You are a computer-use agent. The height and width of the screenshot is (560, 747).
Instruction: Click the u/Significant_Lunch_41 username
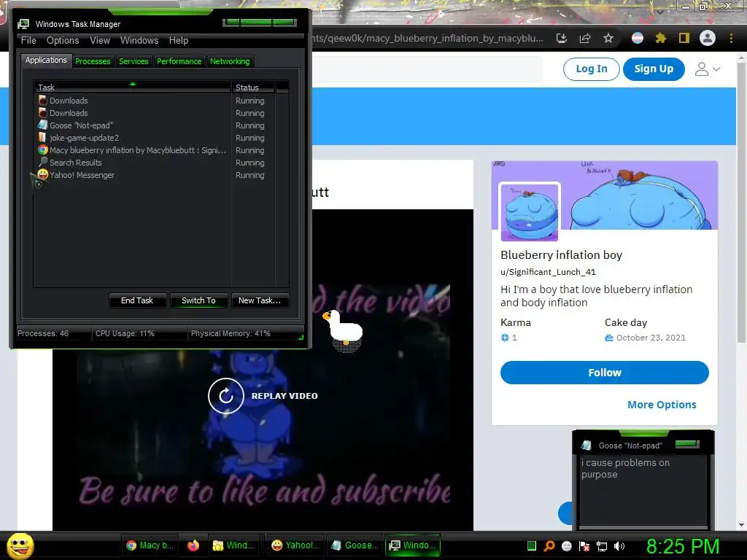[x=548, y=272]
